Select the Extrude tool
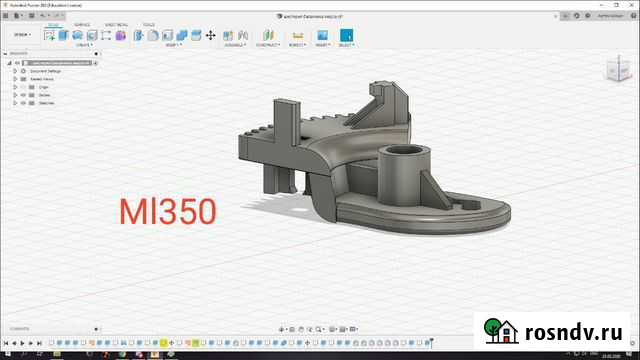The width and height of the screenshot is (640, 360). [x=63, y=36]
